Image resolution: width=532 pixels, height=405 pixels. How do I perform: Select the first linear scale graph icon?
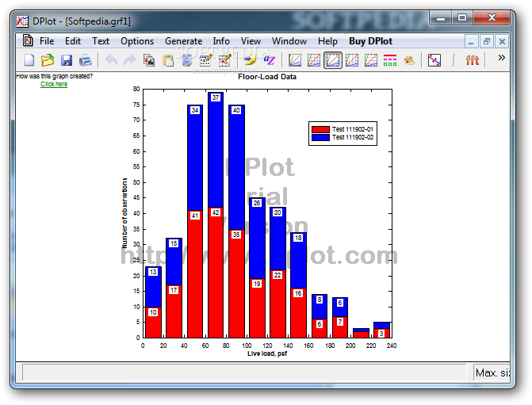coord(295,60)
